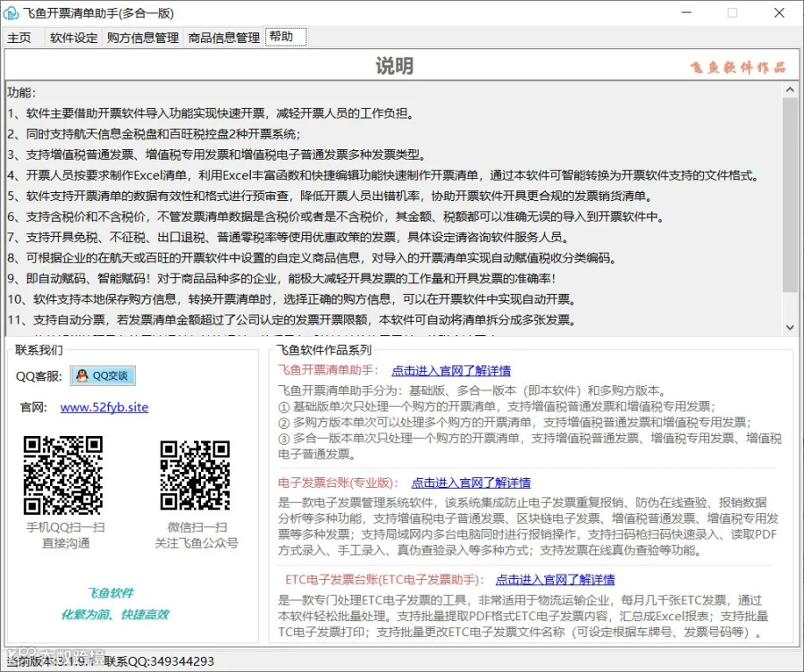
Task: Open official site link for 飞鱼开票清单助手
Action: pos(451,370)
